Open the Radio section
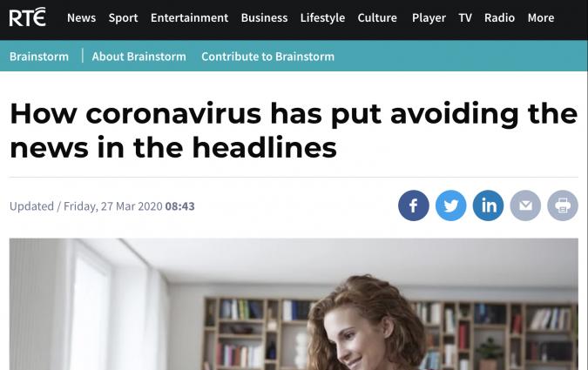The width and height of the screenshot is (588, 370). pos(499,17)
